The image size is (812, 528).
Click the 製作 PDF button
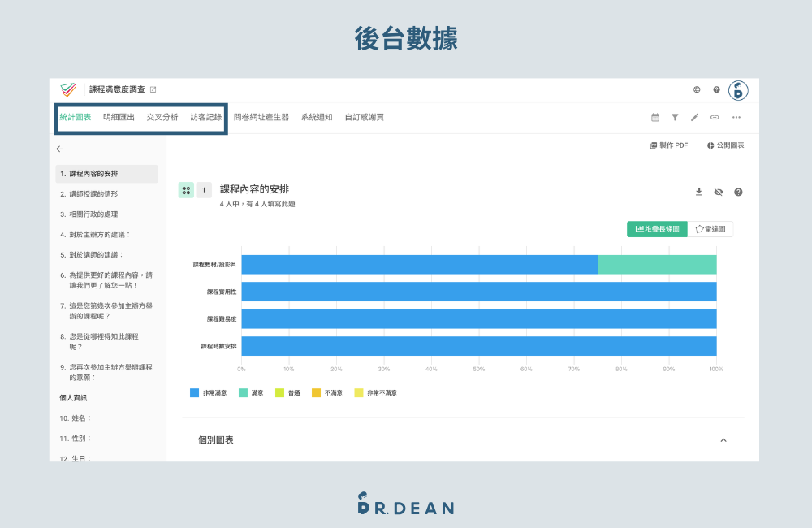coord(669,145)
